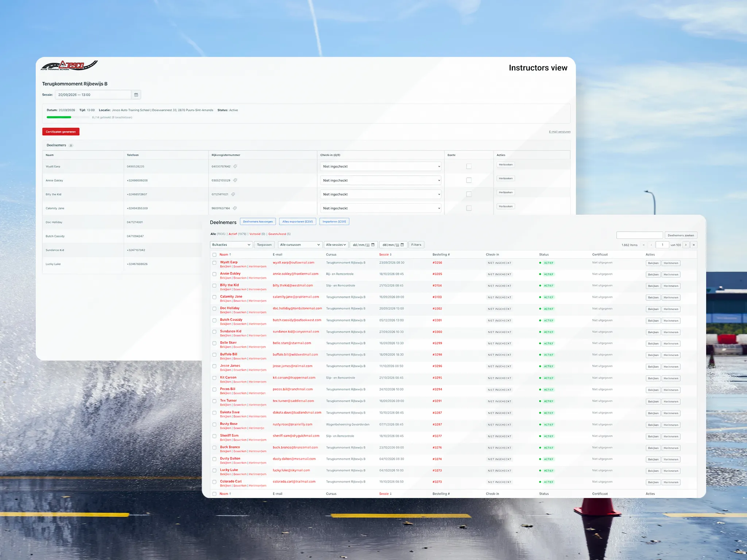The width and height of the screenshot is (747, 560).
Task: Open the second date filter calendar picker
Action: [402, 245]
